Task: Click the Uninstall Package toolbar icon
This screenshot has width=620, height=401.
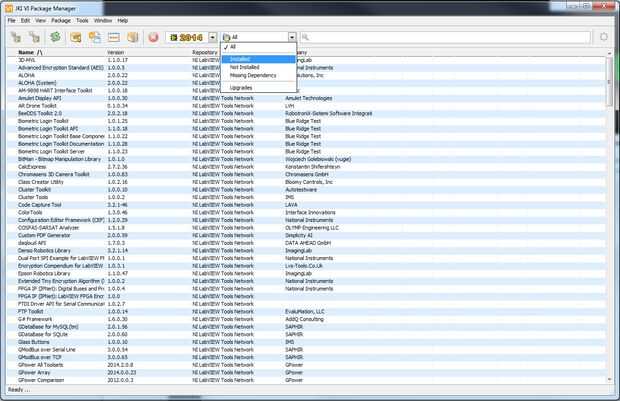Action: click(34, 37)
